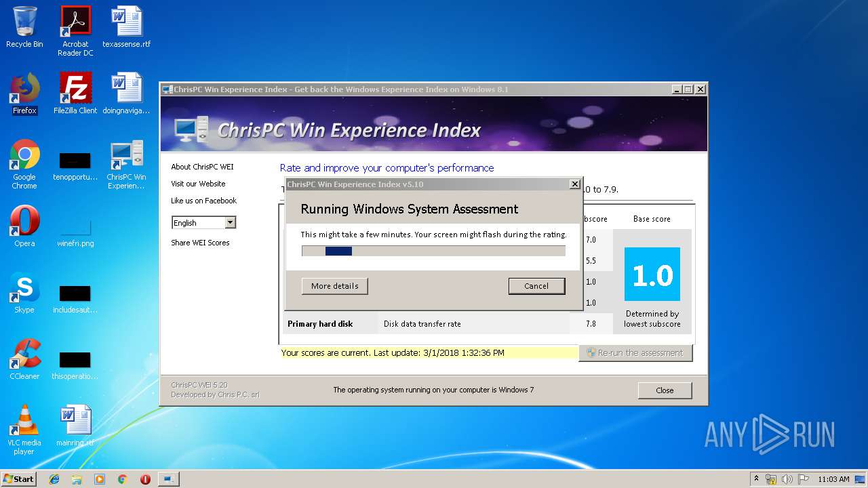Click Primary hard disk row label

(320, 324)
